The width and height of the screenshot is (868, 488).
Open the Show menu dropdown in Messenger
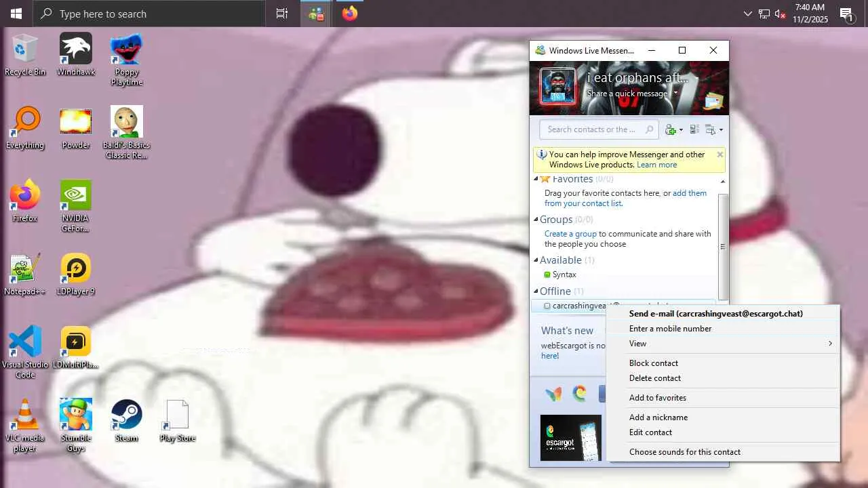click(x=713, y=129)
